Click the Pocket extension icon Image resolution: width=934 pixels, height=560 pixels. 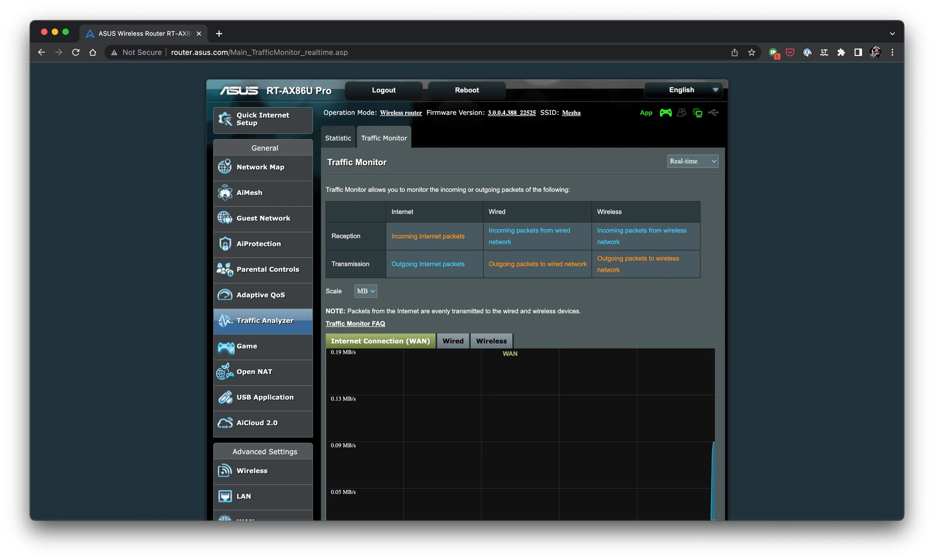[790, 52]
